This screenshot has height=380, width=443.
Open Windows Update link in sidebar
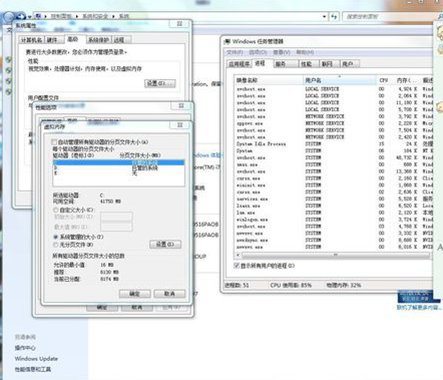tap(36, 359)
